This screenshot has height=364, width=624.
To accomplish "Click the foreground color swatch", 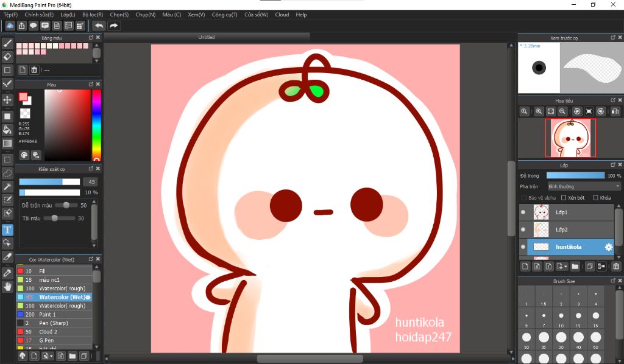I will tap(23, 97).
